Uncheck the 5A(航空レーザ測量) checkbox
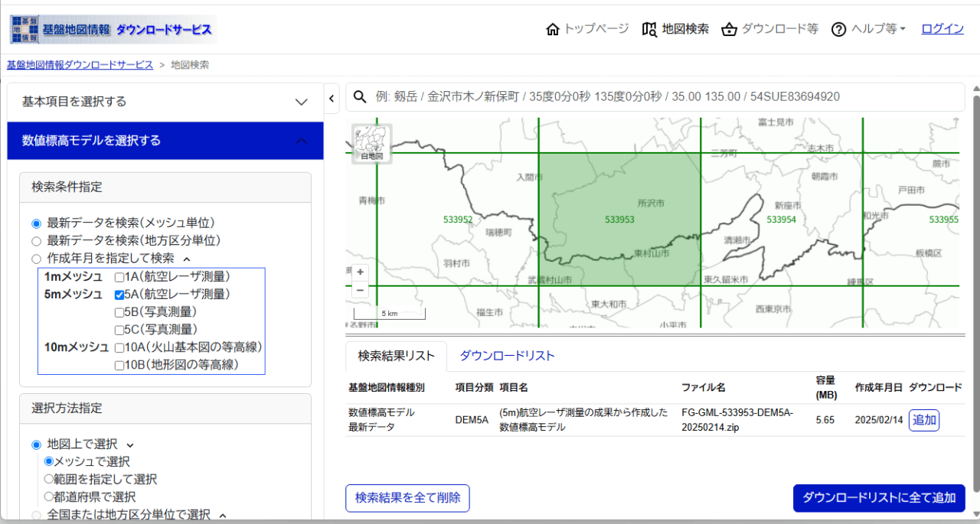This screenshot has height=524, width=980. pyautogui.click(x=119, y=295)
